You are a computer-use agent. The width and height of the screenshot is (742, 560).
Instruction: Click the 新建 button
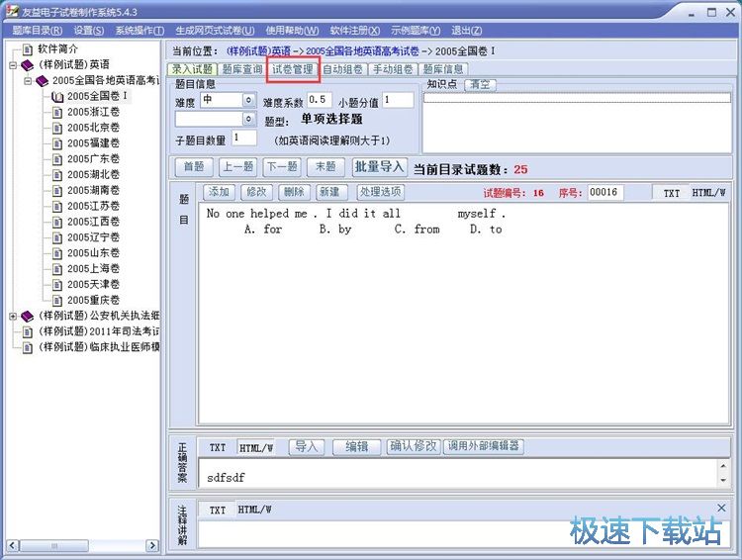pyautogui.click(x=329, y=192)
